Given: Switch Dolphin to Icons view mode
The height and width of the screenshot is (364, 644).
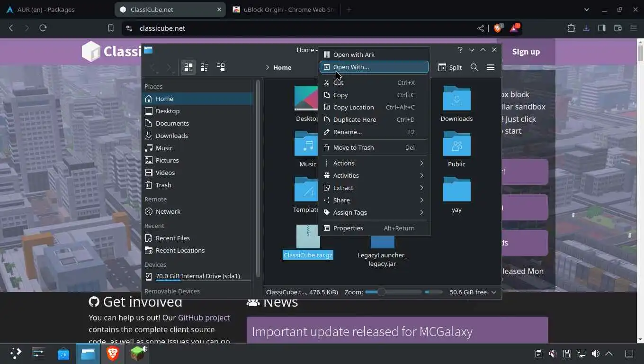Looking at the screenshot, I should coord(188,67).
